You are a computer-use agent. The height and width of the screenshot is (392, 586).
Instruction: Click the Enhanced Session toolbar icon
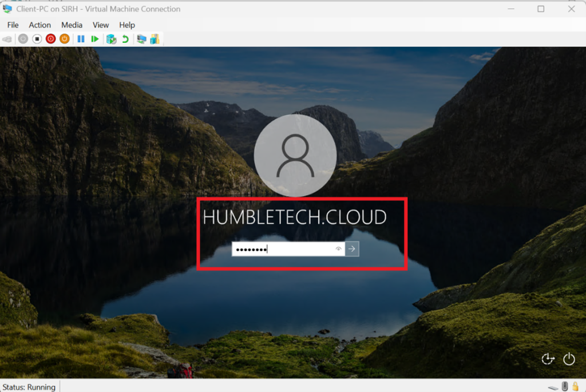[x=141, y=39]
